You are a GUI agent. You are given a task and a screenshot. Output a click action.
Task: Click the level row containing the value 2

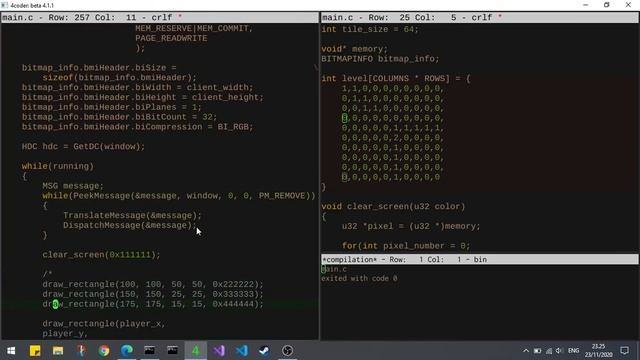393,138
